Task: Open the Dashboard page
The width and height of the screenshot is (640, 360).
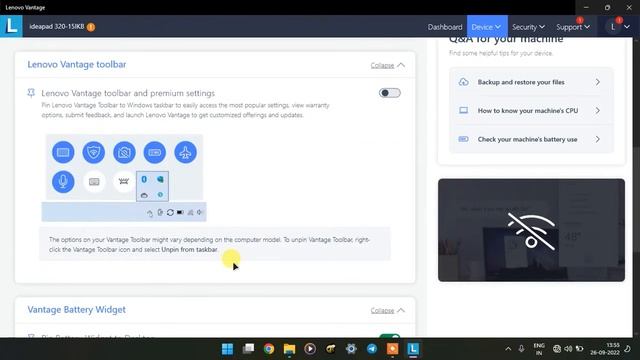Action: click(x=445, y=27)
